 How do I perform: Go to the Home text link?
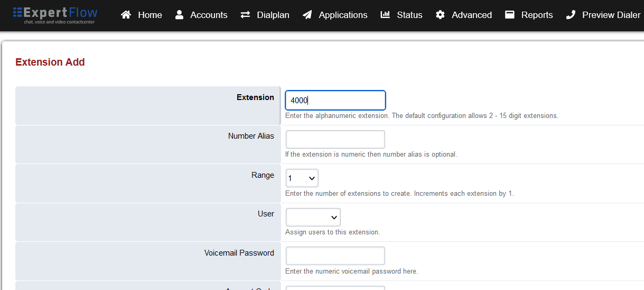150,15
